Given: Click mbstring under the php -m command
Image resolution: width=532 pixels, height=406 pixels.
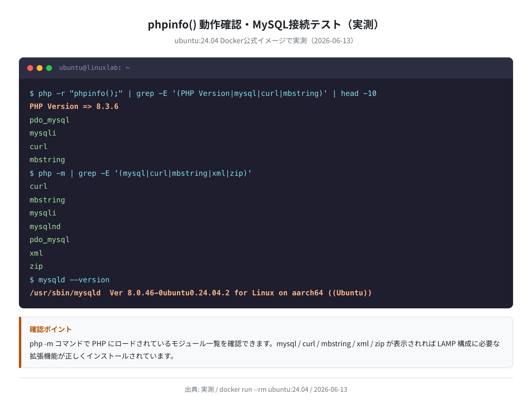Looking at the screenshot, I should coord(47,200).
